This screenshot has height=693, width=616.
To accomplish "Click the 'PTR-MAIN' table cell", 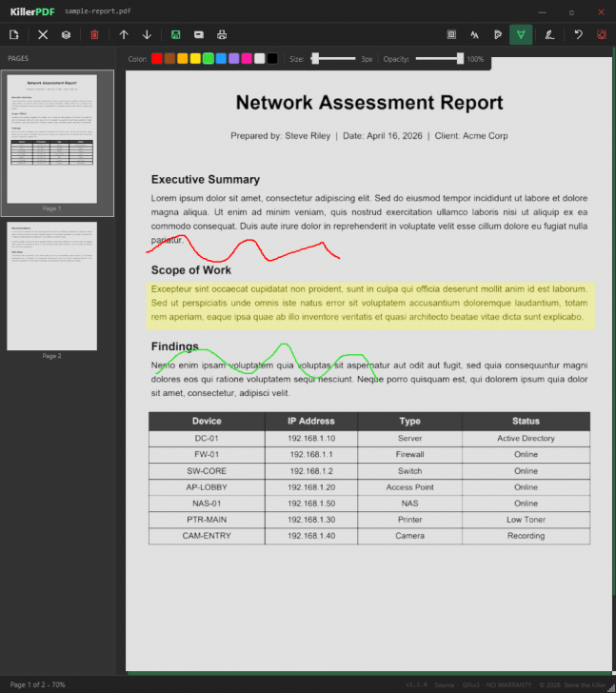I will 207,520.
